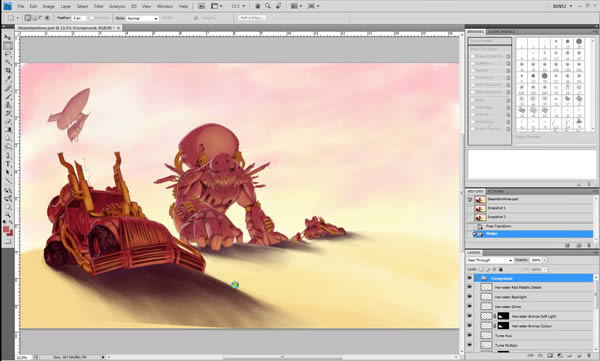
Task: Select the Rectangular Marquee tool
Action: pyautogui.click(x=7, y=46)
